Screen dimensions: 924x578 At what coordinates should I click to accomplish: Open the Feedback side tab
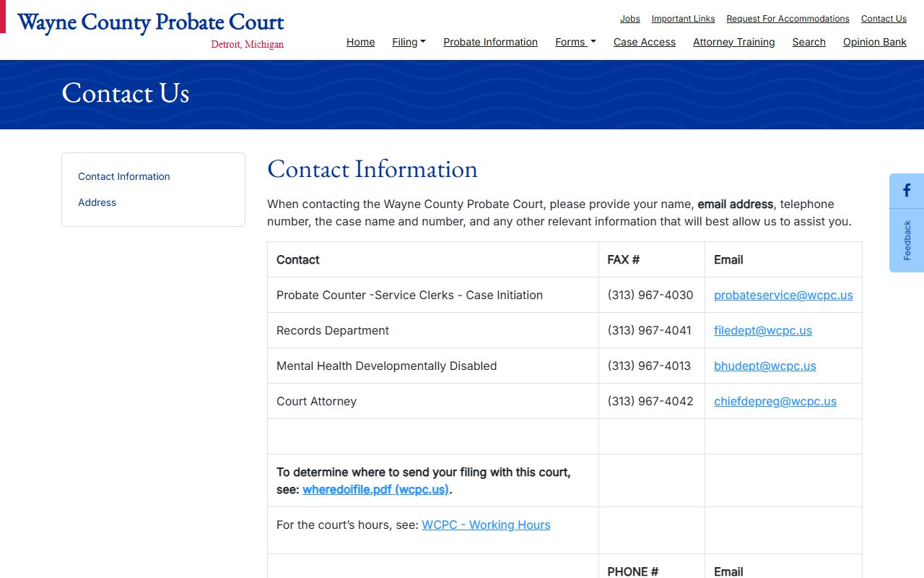(907, 241)
